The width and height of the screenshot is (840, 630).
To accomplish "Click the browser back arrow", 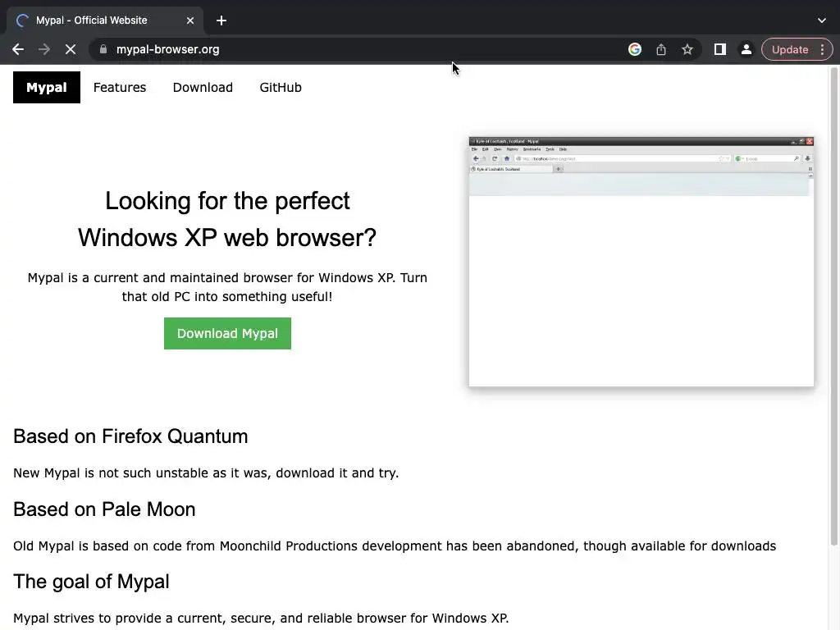I will pyautogui.click(x=18, y=49).
